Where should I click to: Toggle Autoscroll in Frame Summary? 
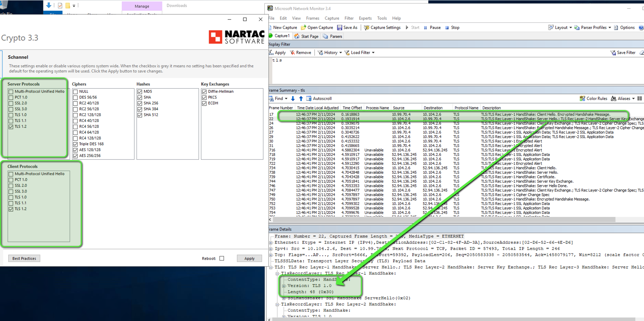click(x=319, y=99)
